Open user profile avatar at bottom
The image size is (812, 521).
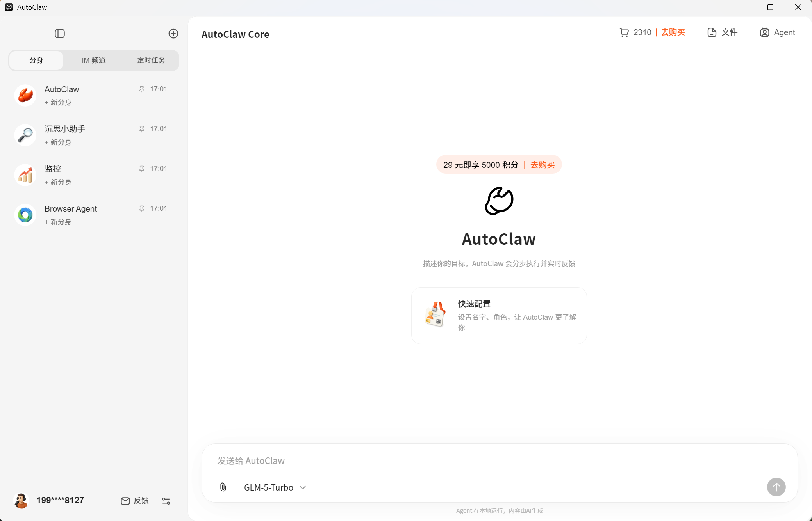21,500
